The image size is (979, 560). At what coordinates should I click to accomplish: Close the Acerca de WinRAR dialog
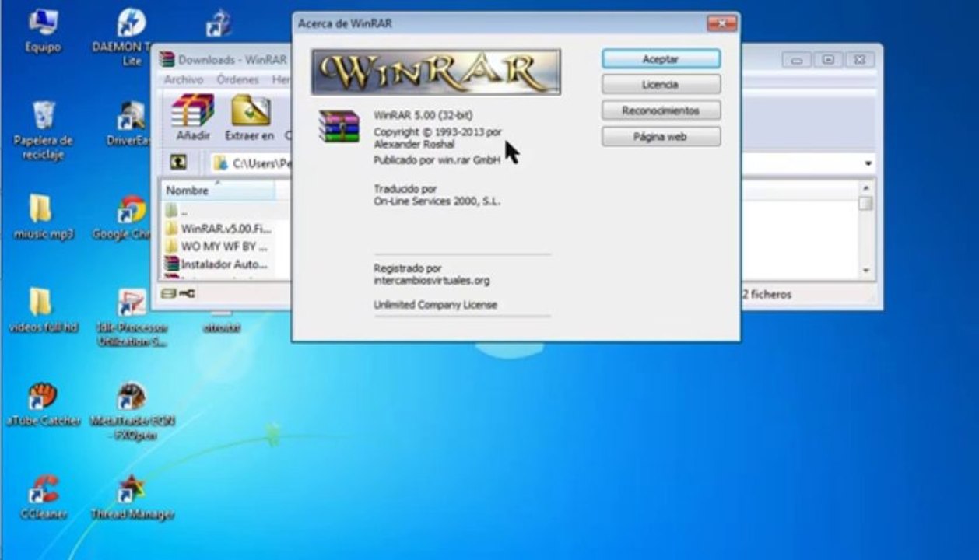pyautogui.click(x=721, y=23)
